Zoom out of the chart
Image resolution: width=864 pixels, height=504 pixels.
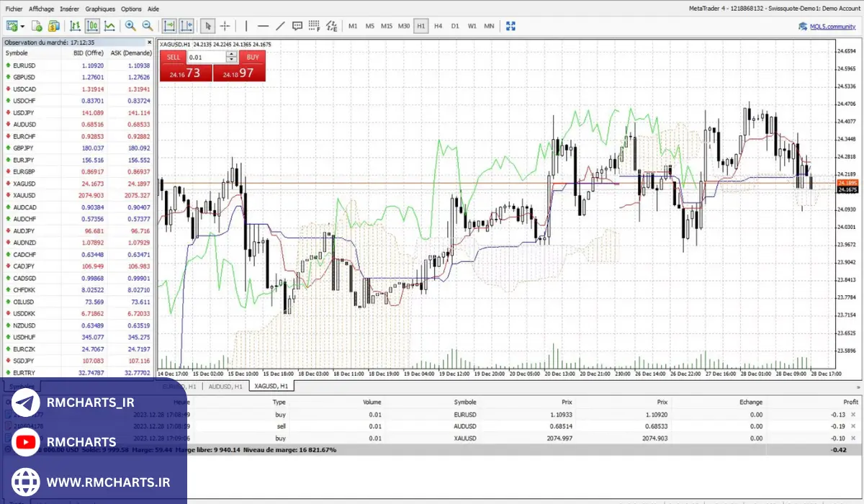[x=148, y=26]
